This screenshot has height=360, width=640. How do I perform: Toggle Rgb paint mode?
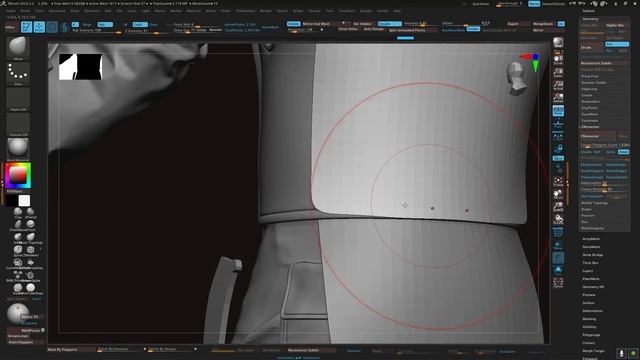tap(104, 24)
